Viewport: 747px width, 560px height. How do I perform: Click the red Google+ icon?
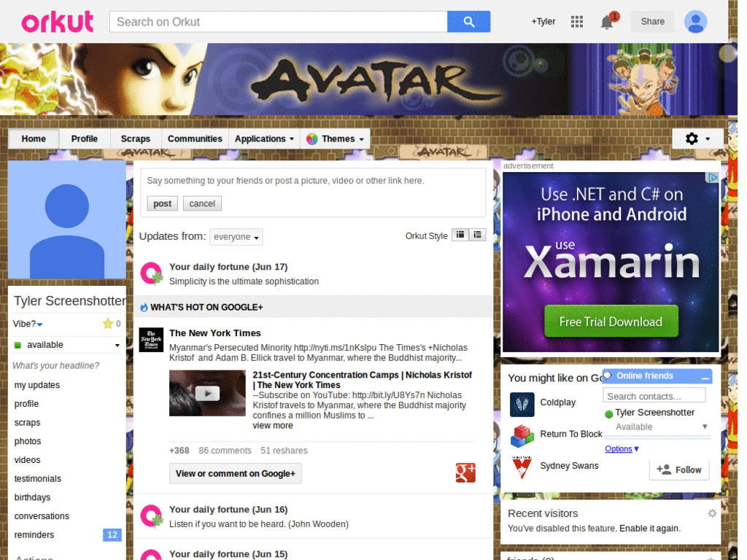point(465,472)
